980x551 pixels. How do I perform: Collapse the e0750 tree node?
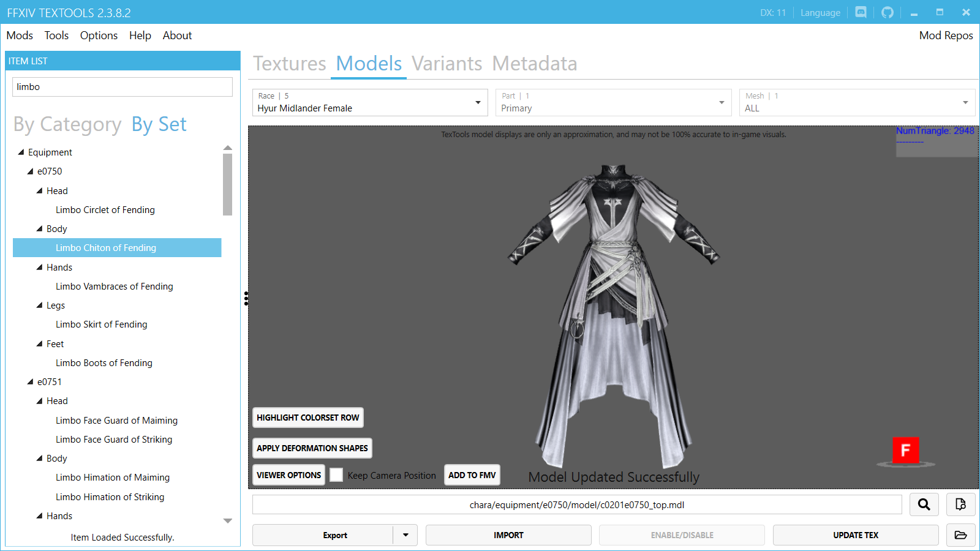point(31,171)
